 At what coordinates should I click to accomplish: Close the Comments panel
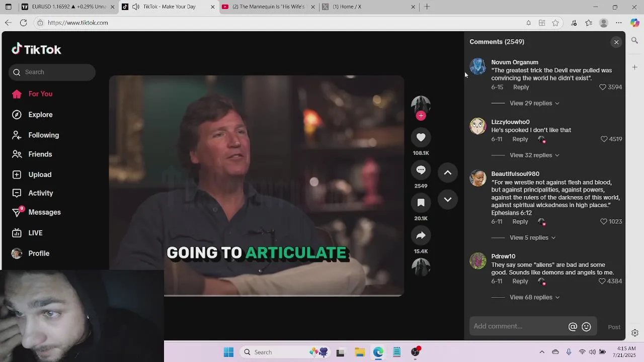click(616, 42)
